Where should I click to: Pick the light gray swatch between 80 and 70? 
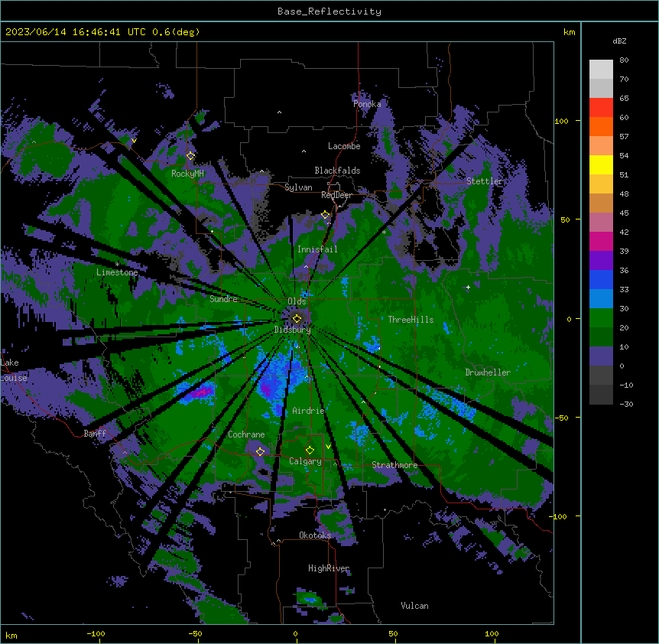click(x=601, y=69)
